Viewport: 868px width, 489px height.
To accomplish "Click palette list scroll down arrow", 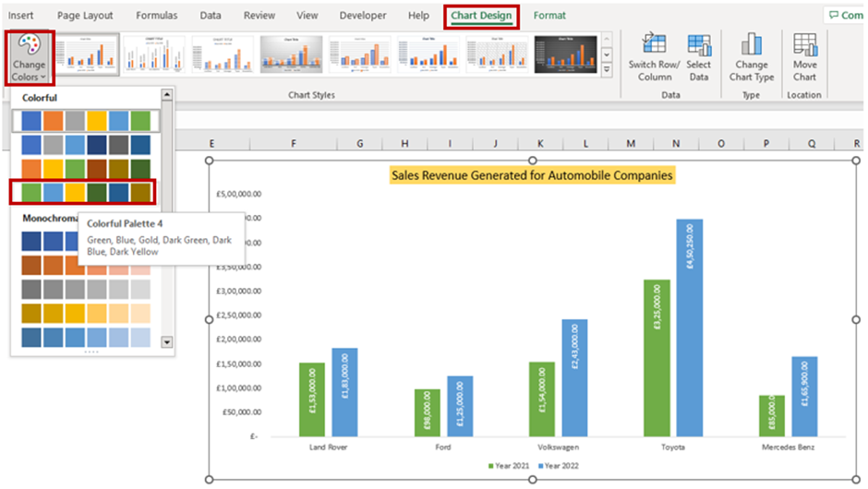I will tap(166, 342).
